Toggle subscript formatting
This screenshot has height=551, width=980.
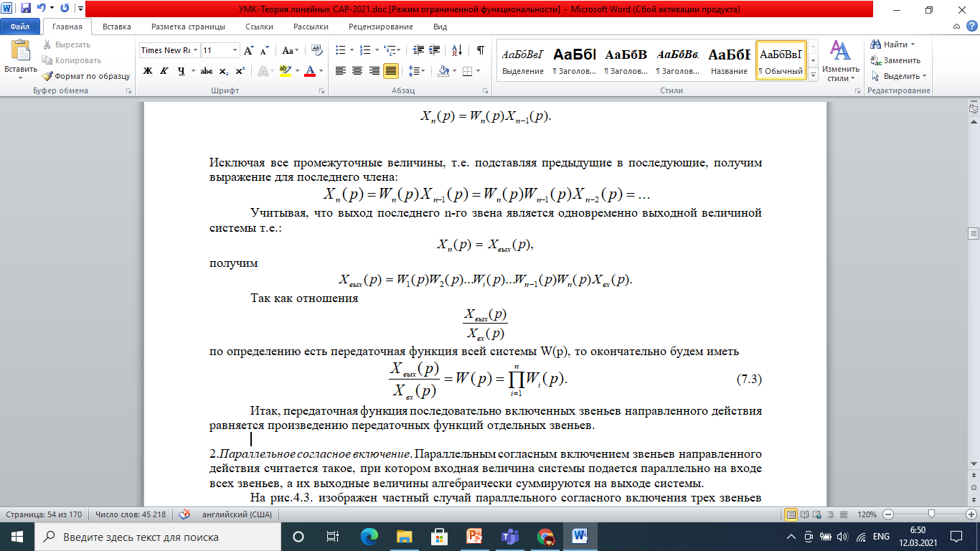point(224,71)
